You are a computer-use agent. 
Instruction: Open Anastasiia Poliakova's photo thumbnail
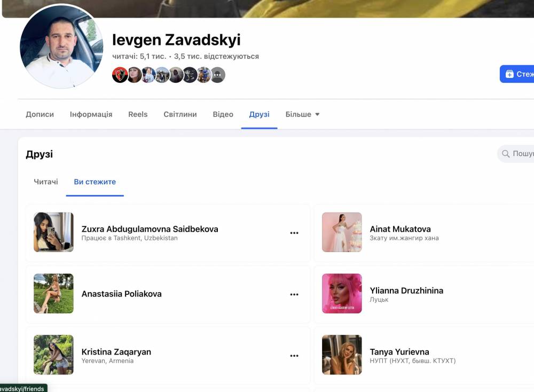coord(53,294)
